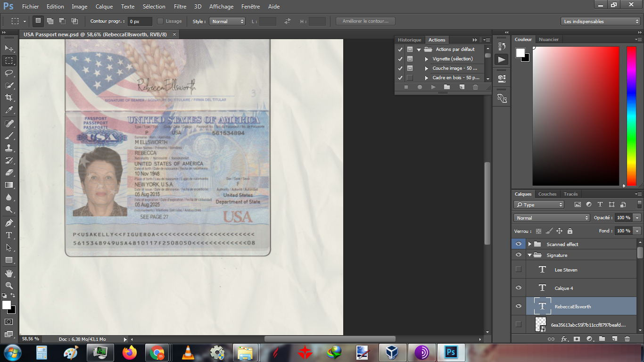This screenshot has width=644, height=362.
Task: Open the Les indispensables workspace dropdown
Action: pos(601,21)
